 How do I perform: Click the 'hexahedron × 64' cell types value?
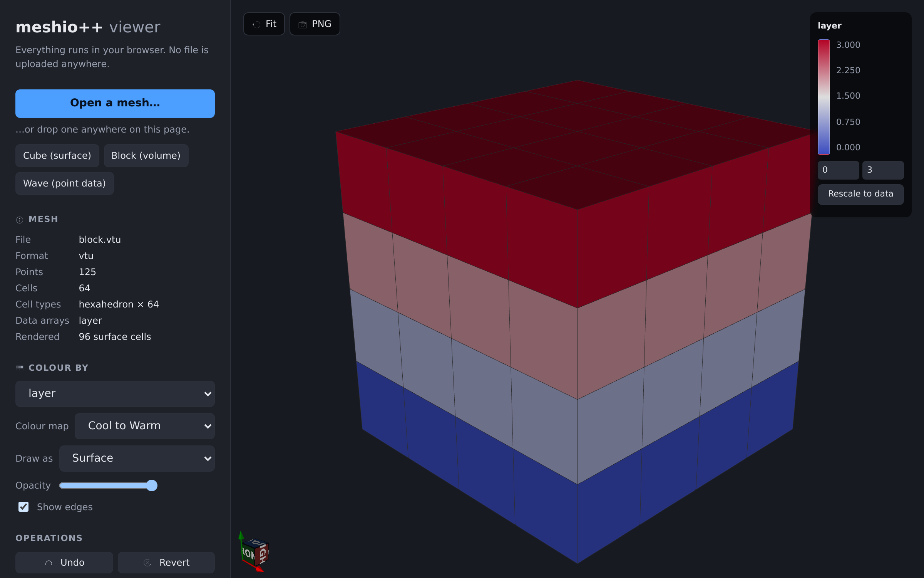click(x=119, y=304)
